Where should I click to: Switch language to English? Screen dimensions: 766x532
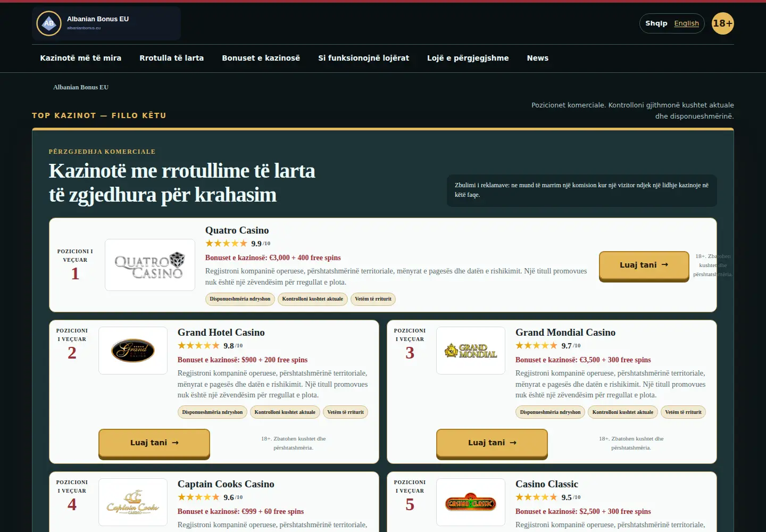point(687,23)
